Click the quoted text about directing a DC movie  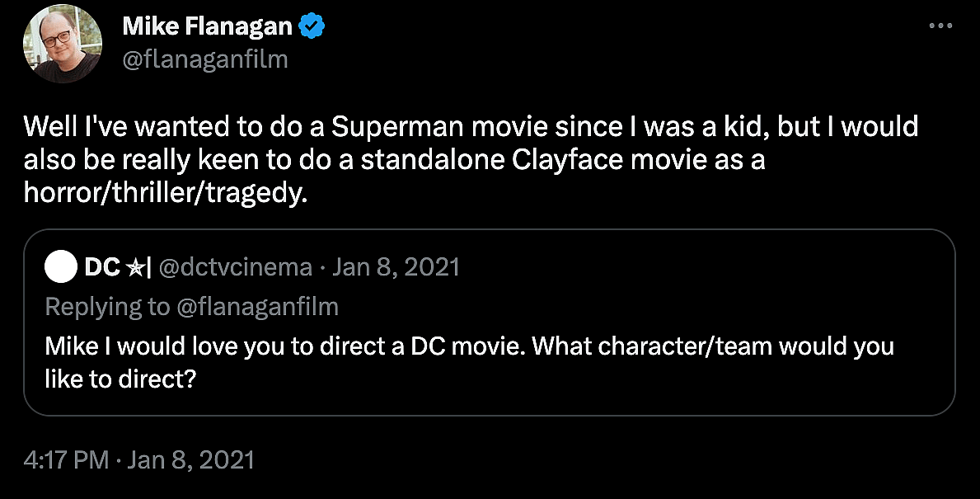[470, 346]
